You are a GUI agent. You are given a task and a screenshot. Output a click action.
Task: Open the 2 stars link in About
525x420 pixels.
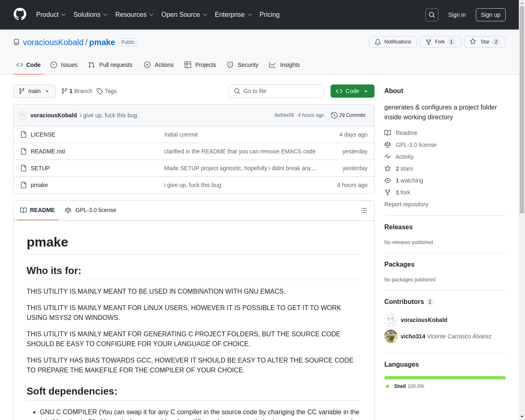399,169
